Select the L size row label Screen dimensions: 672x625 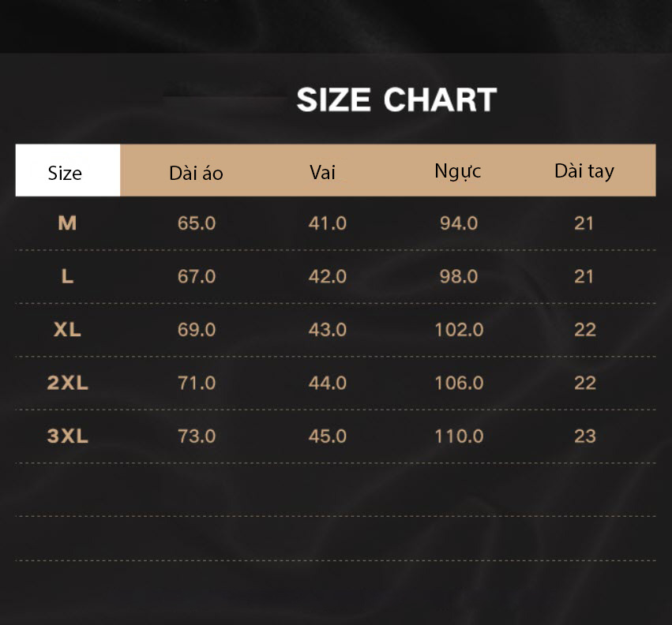pyautogui.click(x=67, y=276)
